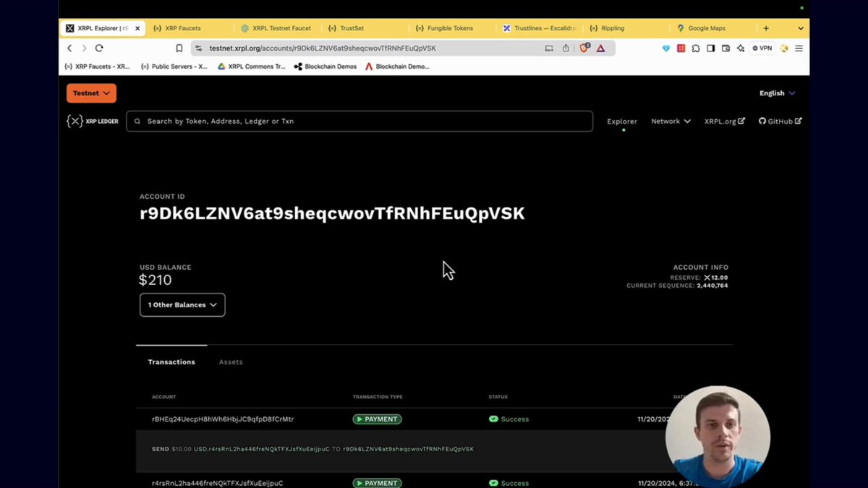Go back using the browser back arrow

pos(69,48)
